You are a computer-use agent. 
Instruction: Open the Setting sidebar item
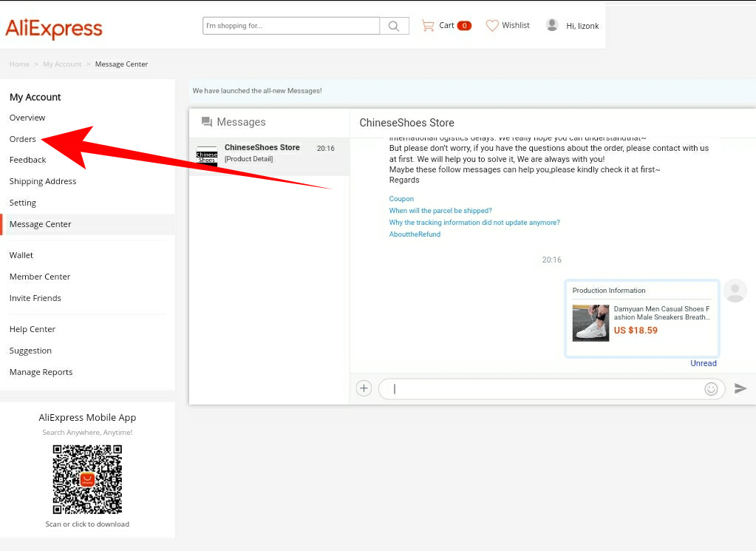pyautogui.click(x=23, y=203)
